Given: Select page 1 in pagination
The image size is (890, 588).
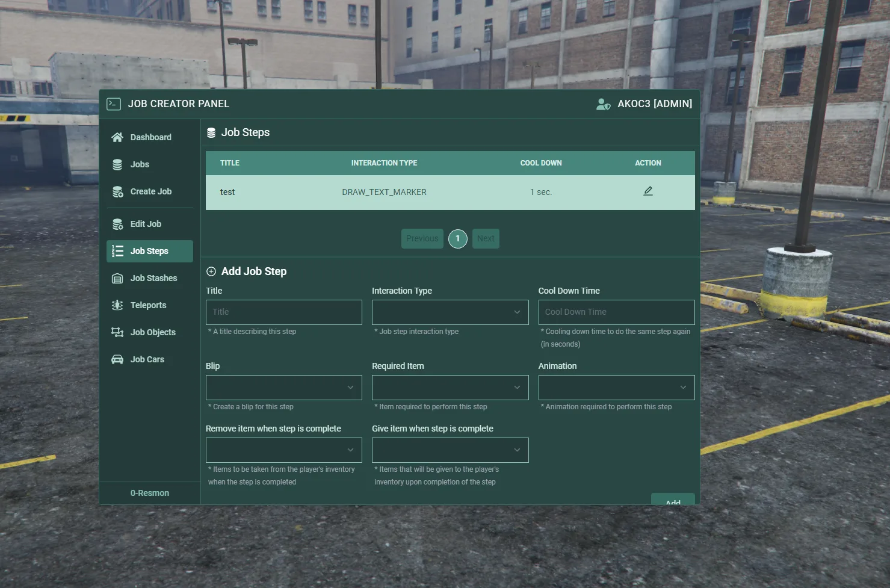Looking at the screenshot, I should [x=458, y=239].
